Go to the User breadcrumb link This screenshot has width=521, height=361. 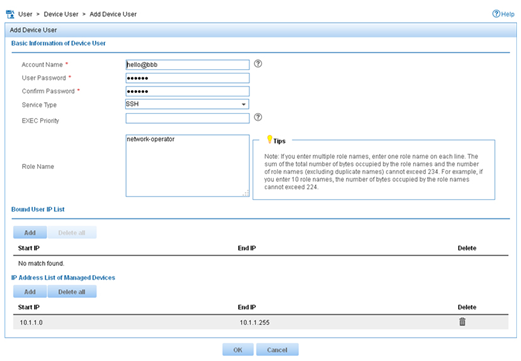click(x=25, y=14)
